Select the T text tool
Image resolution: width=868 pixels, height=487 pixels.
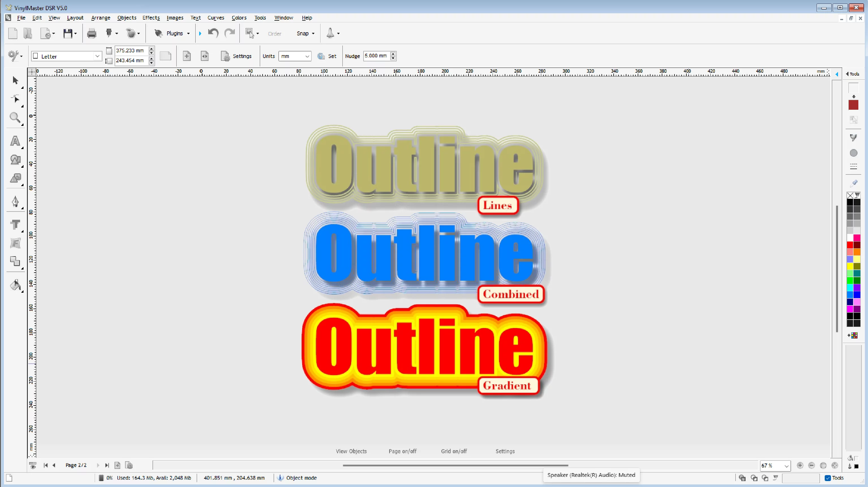(x=15, y=224)
